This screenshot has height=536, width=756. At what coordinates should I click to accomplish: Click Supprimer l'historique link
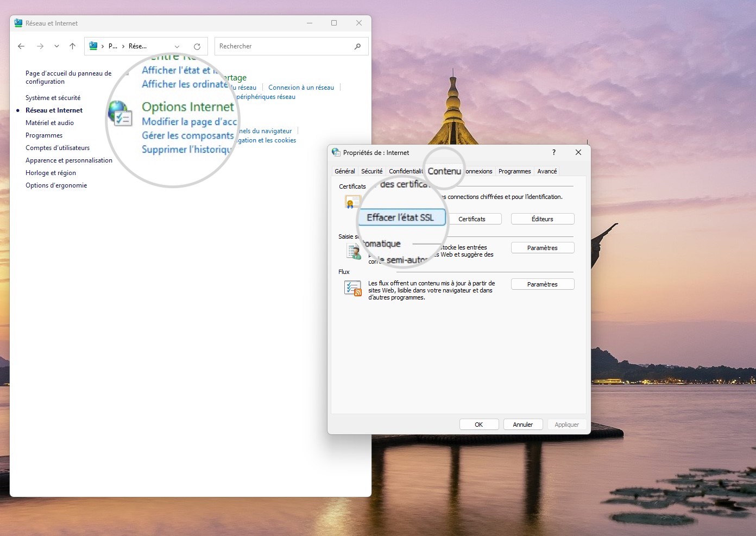tap(187, 149)
